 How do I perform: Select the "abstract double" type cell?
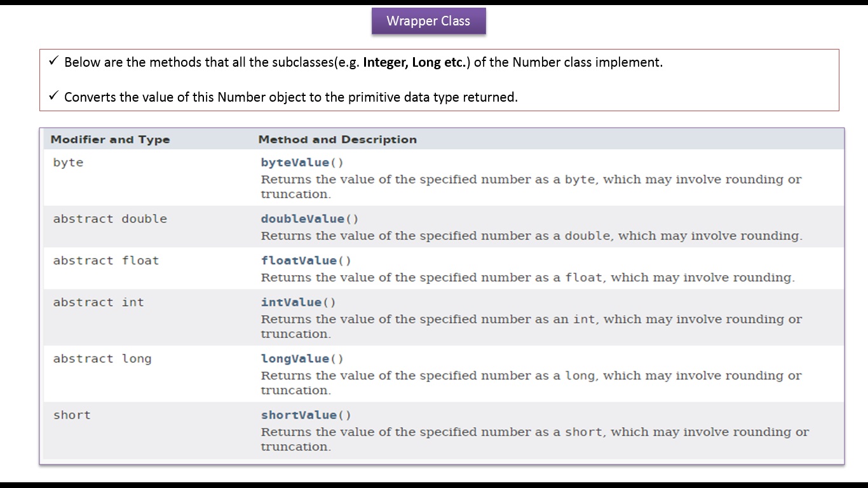pos(110,219)
